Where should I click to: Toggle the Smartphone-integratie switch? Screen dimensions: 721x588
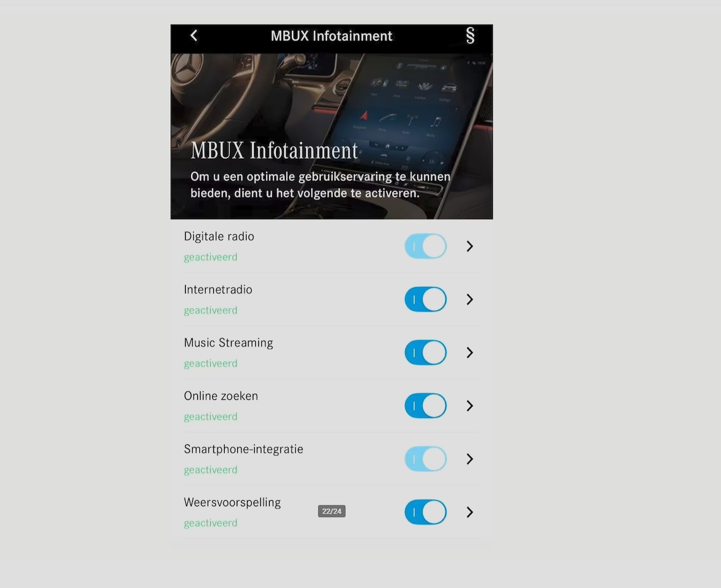click(x=426, y=459)
